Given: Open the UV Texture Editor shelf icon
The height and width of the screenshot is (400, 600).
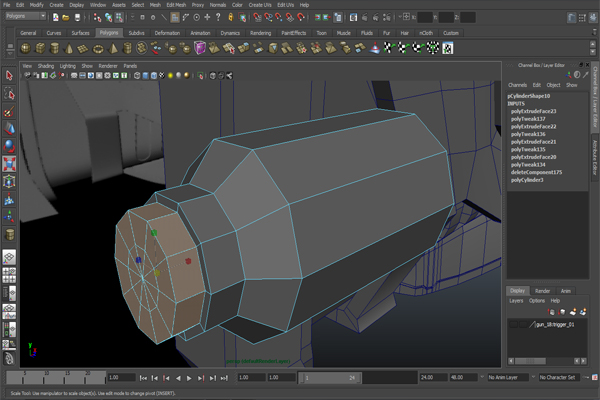Looking at the screenshot, I should point(448,48).
